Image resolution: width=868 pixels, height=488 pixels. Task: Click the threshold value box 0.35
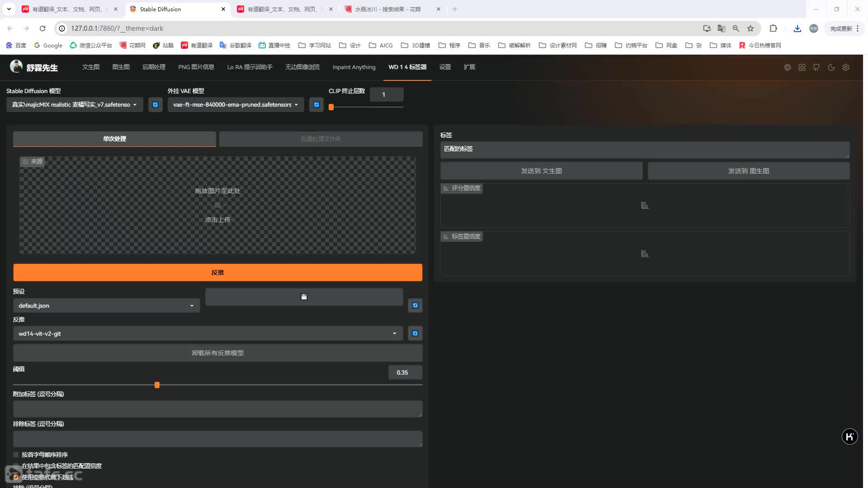405,372
